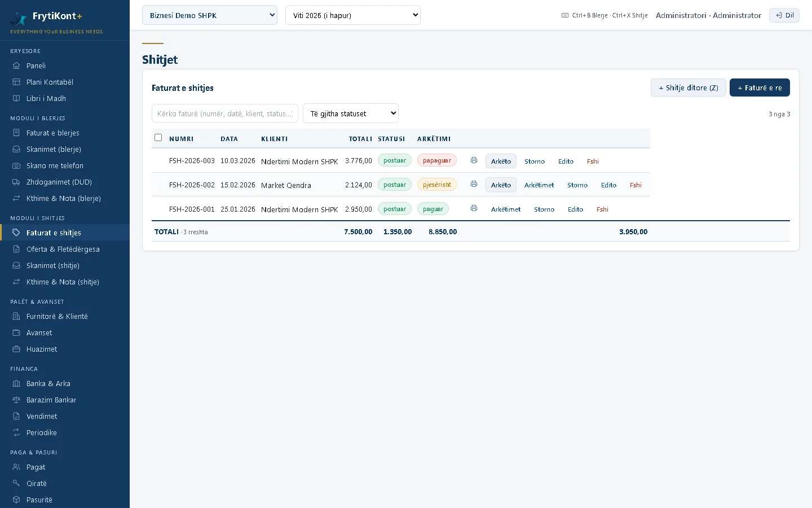Screen dimensions: 812x508
Task: Click the Libri i Madh book icon
Action: tap(16, 98)
